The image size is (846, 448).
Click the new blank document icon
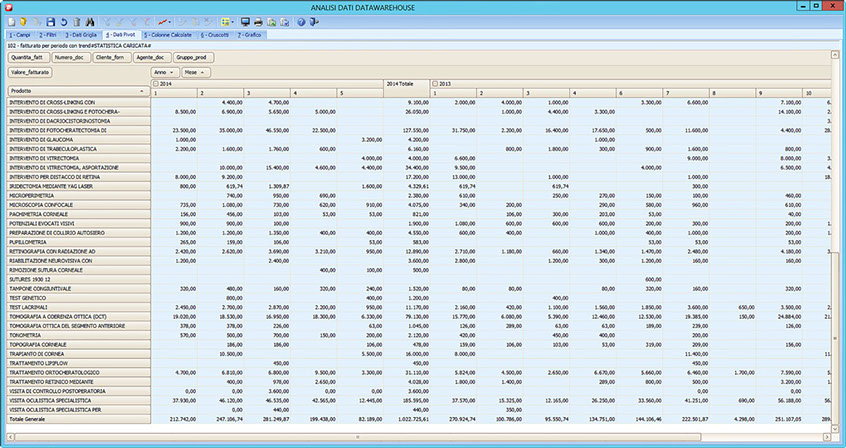(x=11, y=21)
